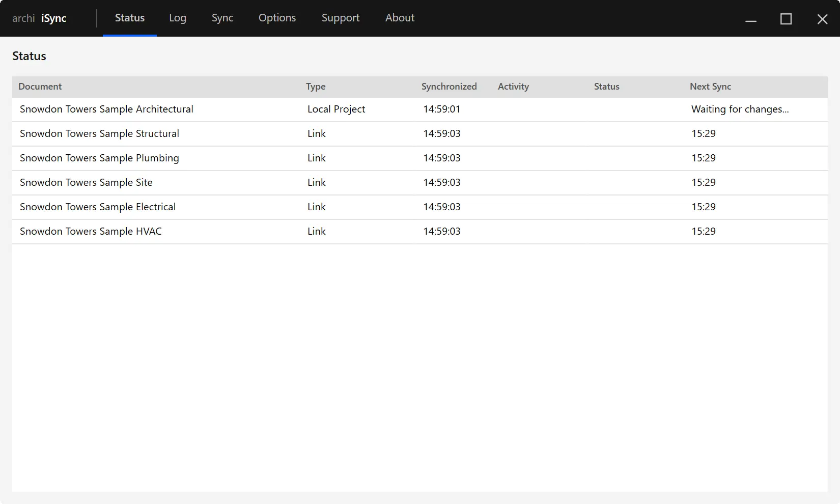840x504 pixels.
Task: Go to the Sync tab
Action: coord(222,18)
